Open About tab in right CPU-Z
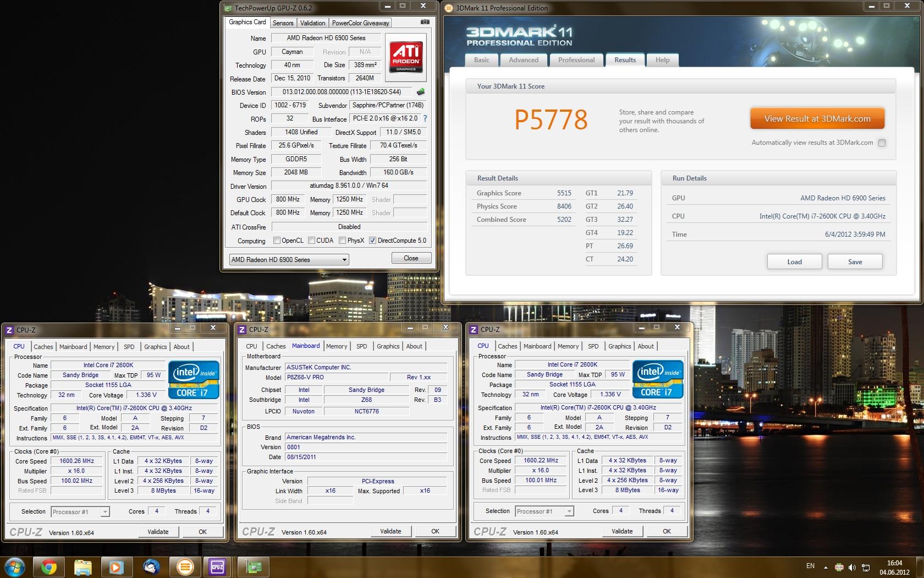 [646, 346]
